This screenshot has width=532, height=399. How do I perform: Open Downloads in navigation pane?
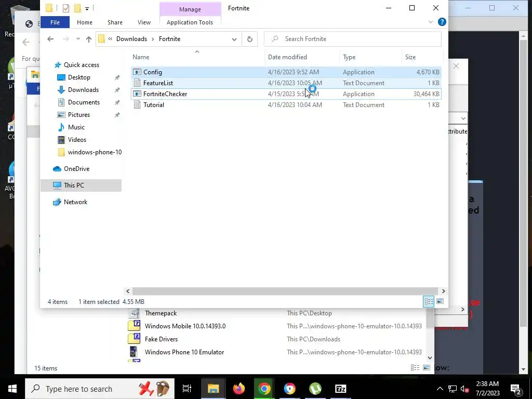[x=83, y=90]
